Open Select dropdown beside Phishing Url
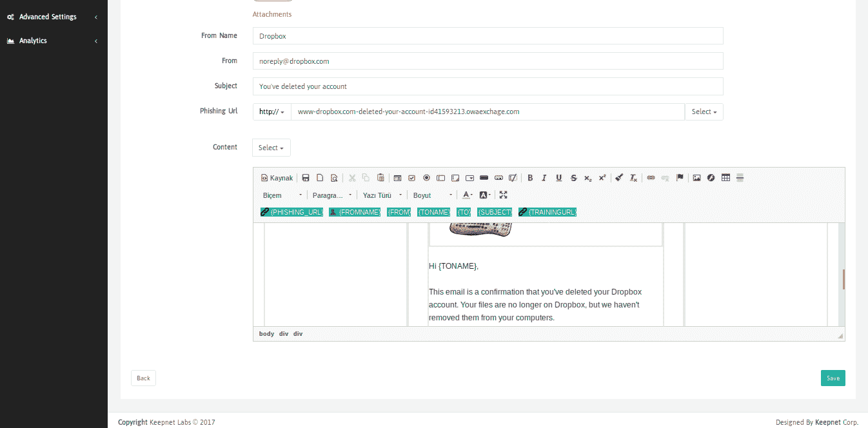868x428 pixels. tap(704, 112)
